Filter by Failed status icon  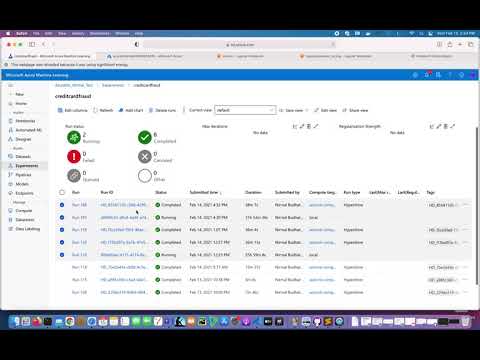(74, 157)
